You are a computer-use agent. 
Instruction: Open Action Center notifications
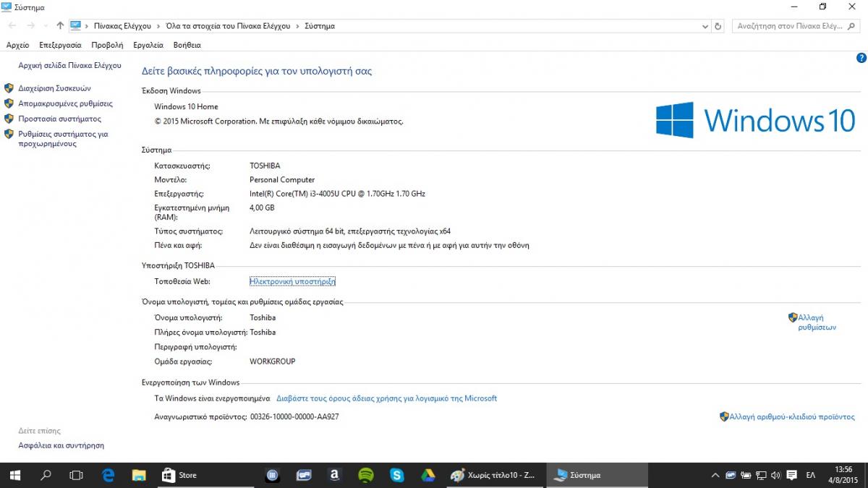(791, 475)
